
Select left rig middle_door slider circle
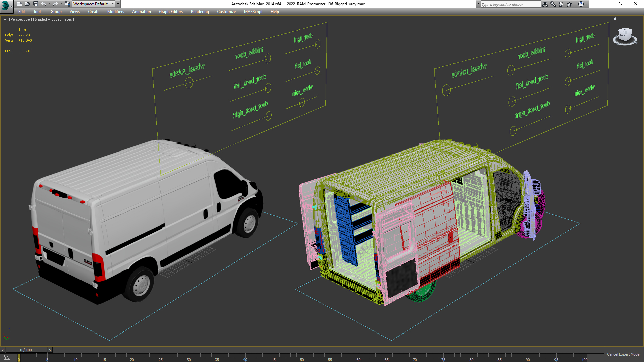coord(268,59)
